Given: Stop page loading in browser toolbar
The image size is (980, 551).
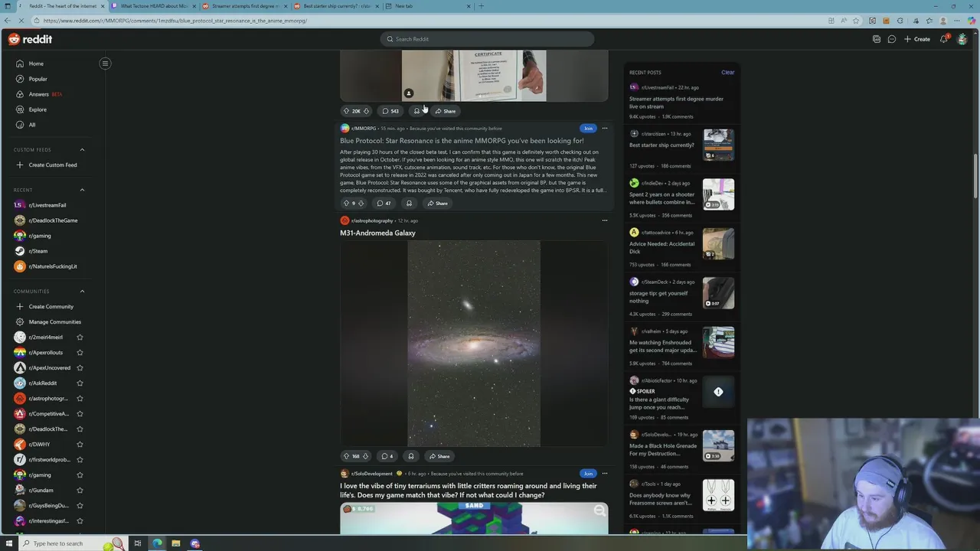Looking at the screenshot, I should [21, 21].
